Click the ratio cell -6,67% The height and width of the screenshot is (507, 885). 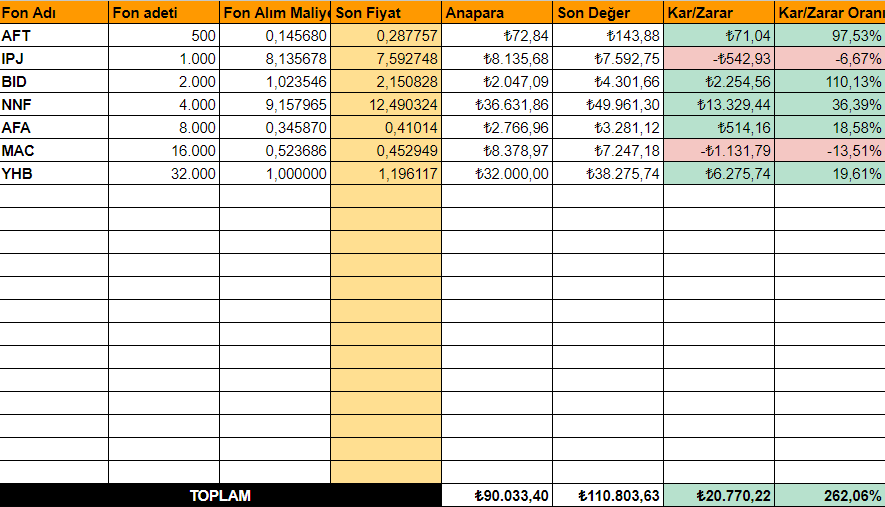[x=830, y=59]
